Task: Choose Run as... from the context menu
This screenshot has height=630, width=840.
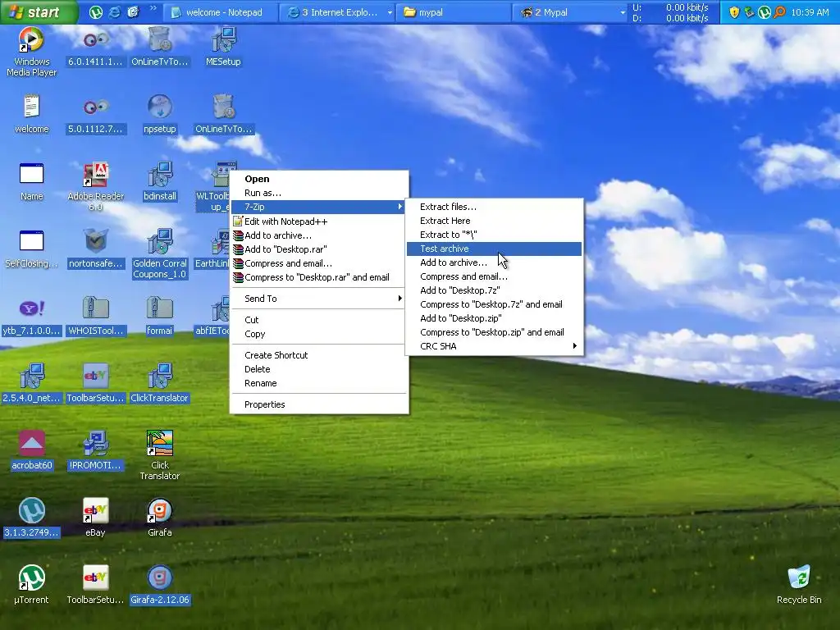Action: point(319,193)
